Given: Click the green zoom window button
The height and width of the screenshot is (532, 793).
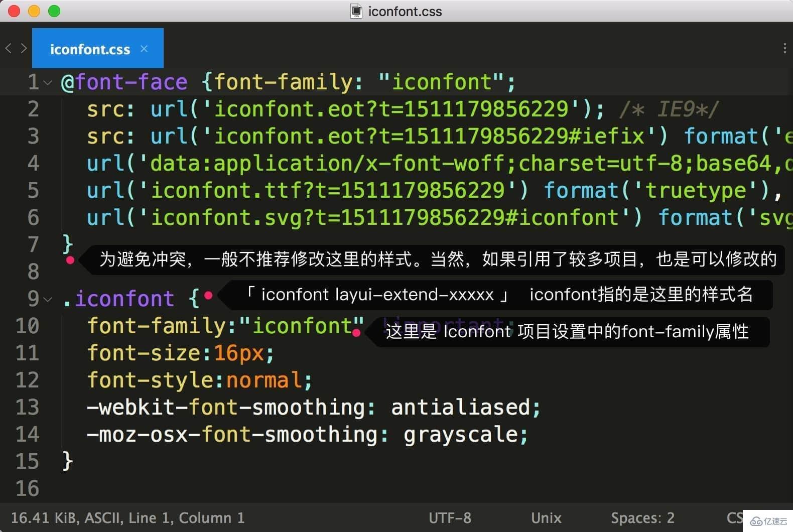Looking at the screenshot, I should click(x=54, y=11).
